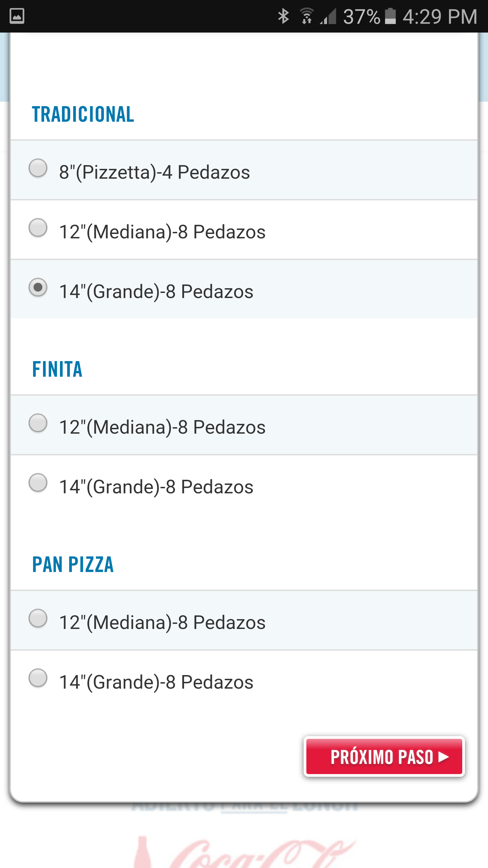Choose Finita 14" Grande radio option
Image resolution: width=488 pixels, height=868 pixels.
pyautogui.click(x=38, y=483)
